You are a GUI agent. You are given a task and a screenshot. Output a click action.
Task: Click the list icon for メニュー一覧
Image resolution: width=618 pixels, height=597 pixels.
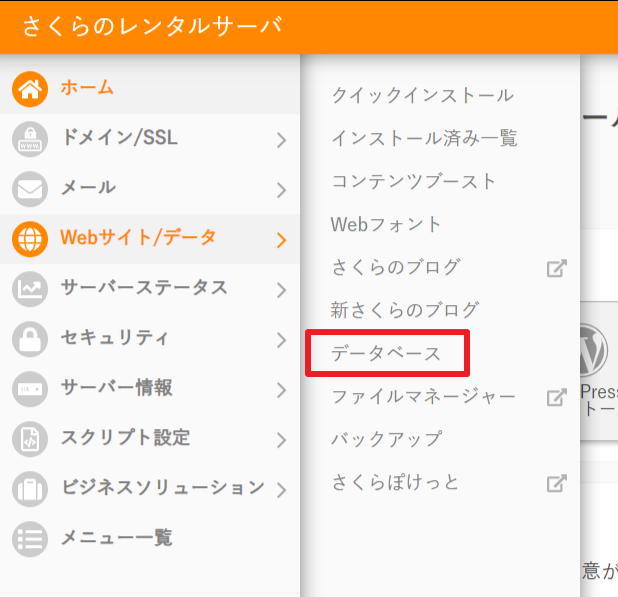pos(30,539)
